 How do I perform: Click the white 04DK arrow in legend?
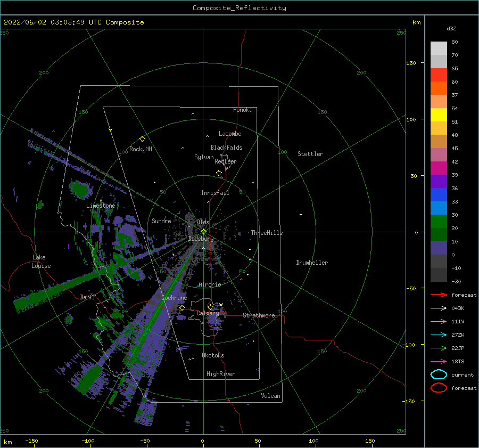[x=439, y=308]
